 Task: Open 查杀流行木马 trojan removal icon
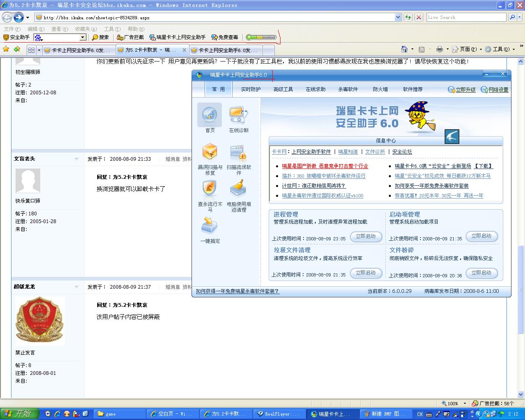click(210, 196)
